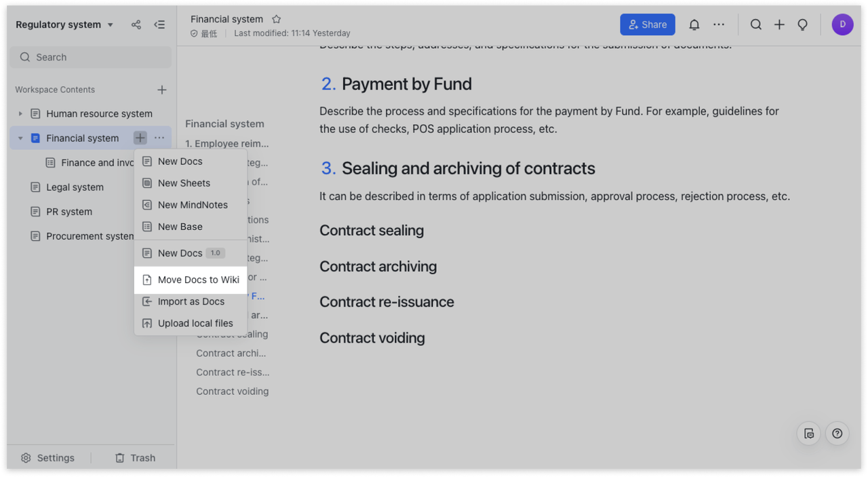Viewport: 868px width, 477px height.
Task: Open the comments panel icon at bottom right
Action: point(808,434)
